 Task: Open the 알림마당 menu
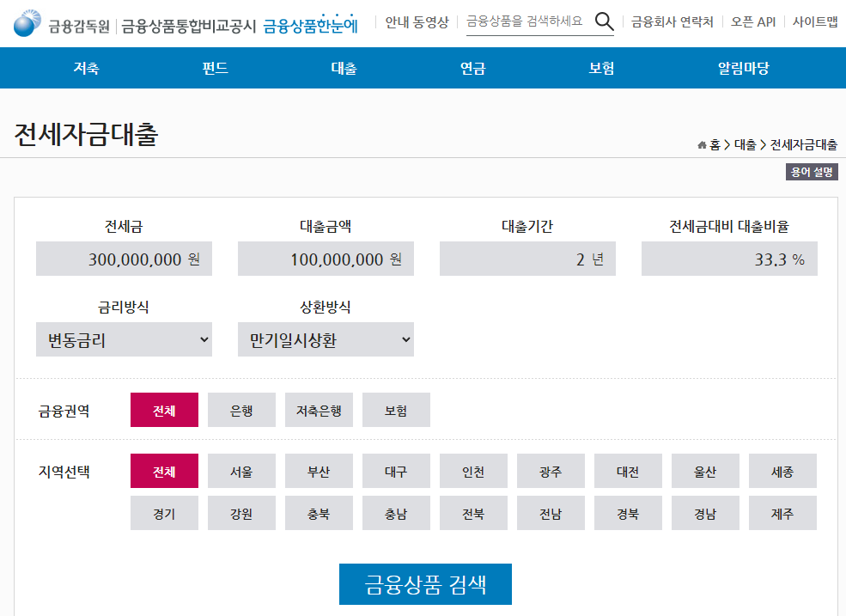tap(743, 68)
